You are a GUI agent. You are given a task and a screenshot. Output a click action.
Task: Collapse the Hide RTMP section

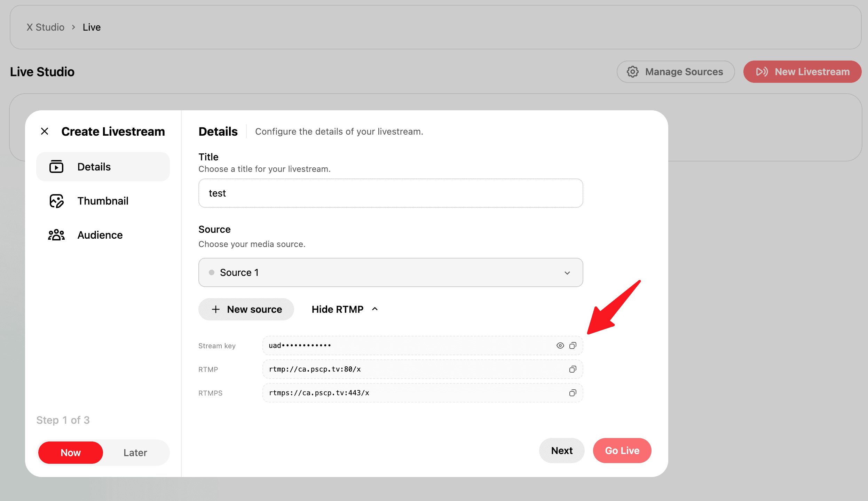click(x=345, y=309)
